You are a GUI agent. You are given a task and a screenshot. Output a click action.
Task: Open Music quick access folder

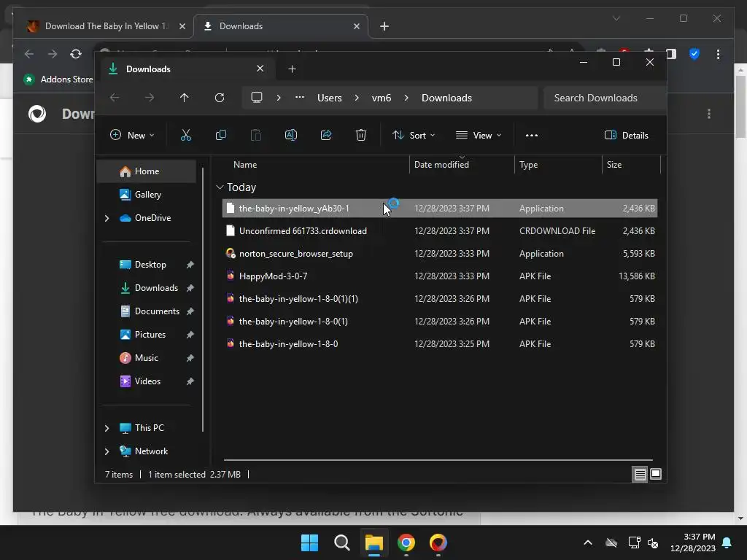click(146, 357)
